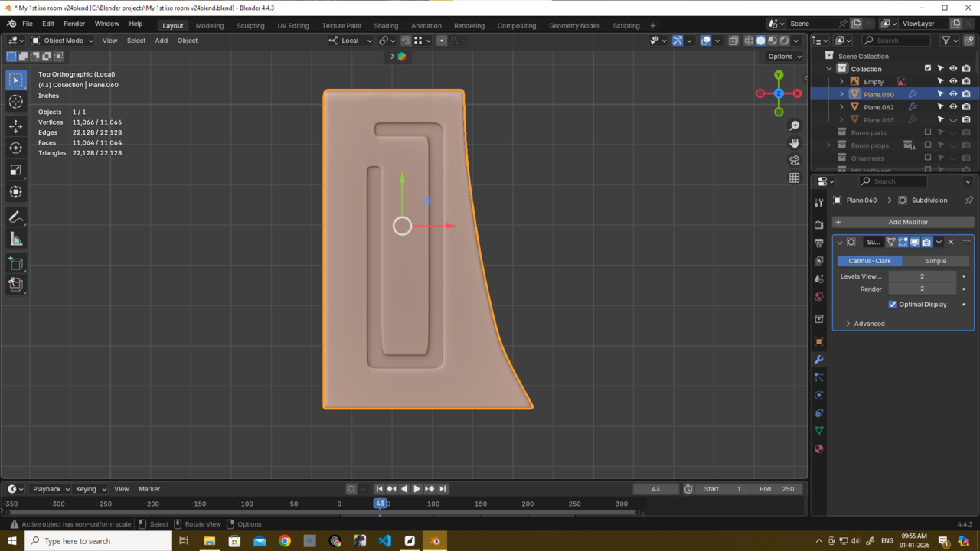Toggle Optimal Display checkbox
This screenshot has height=551, width=980.
(x=893, y=305)
